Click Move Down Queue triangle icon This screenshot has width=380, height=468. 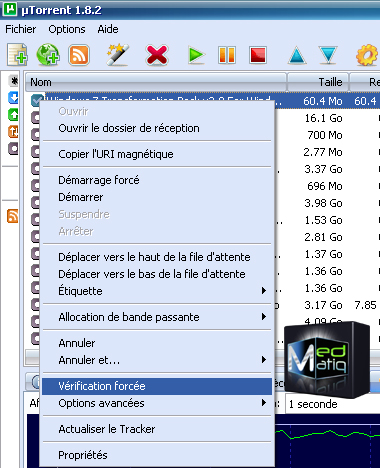click(328, 55)
